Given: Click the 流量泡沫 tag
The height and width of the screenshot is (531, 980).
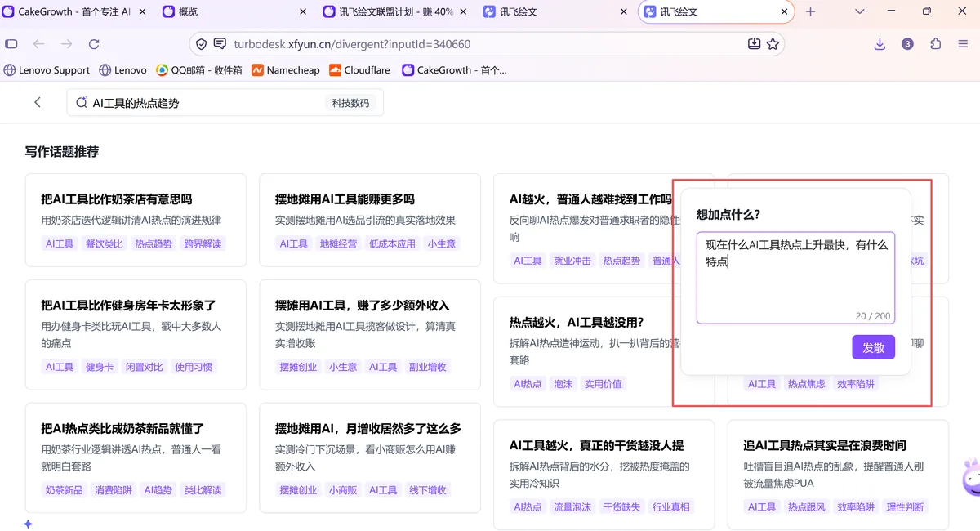Looking at the screenshot, I should (572, 506).
